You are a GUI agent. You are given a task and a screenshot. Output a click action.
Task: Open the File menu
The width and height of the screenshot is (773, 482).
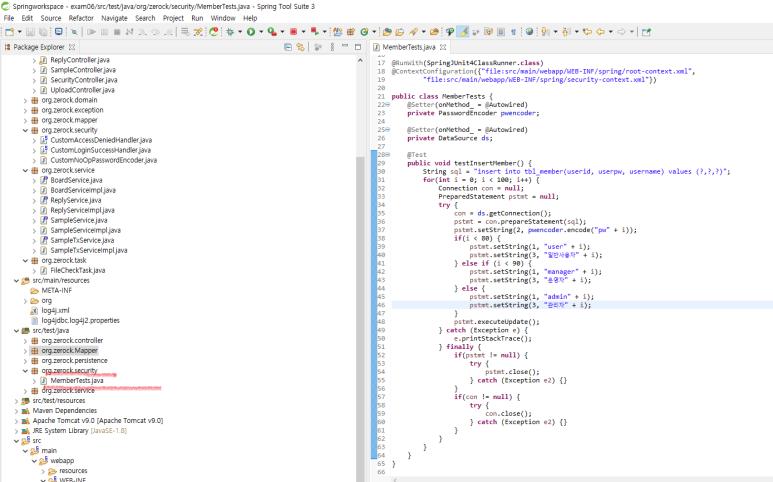9,18
